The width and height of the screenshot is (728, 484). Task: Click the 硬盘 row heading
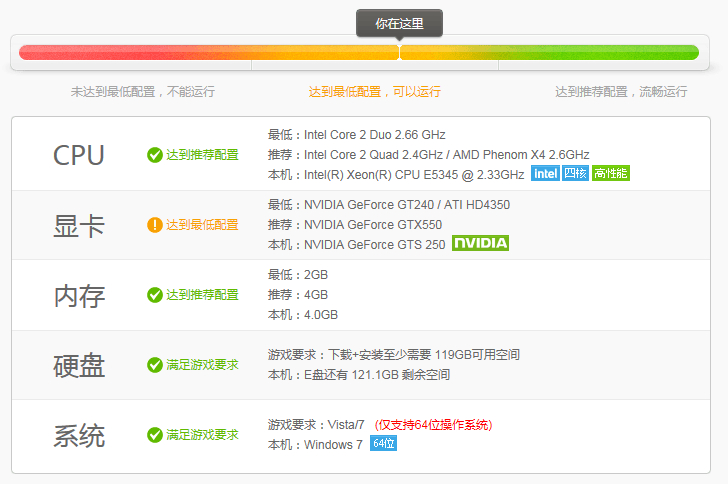[x=79, y=366]
